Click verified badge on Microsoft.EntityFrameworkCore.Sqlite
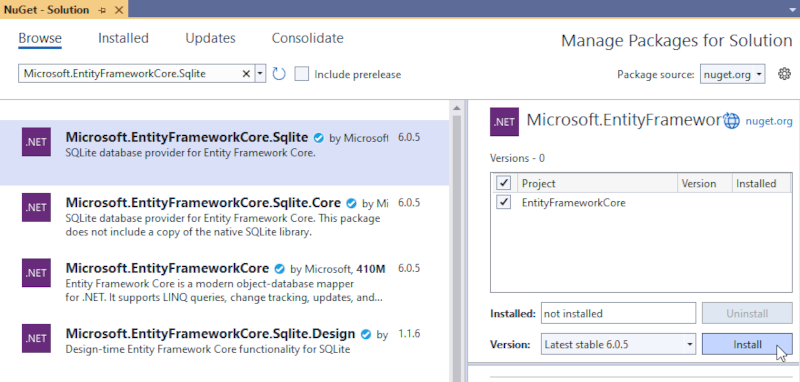 [x=319, y=137]
